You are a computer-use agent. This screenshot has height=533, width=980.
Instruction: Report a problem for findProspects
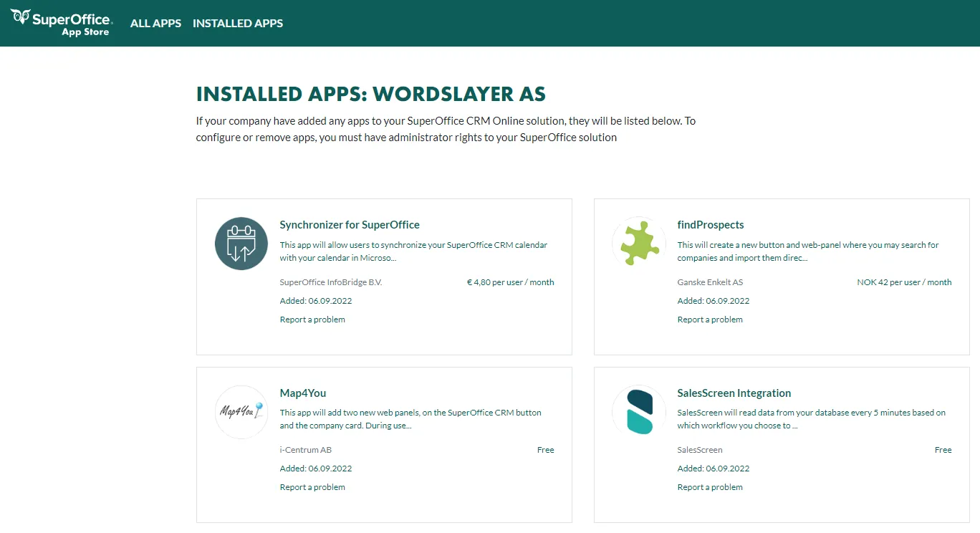point(710,320)
